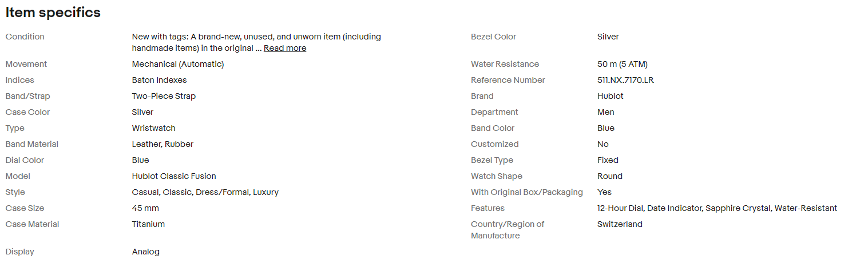Screen dimensions: 868x263
Task: Click the "Men" department value
Action: [605, 112]
